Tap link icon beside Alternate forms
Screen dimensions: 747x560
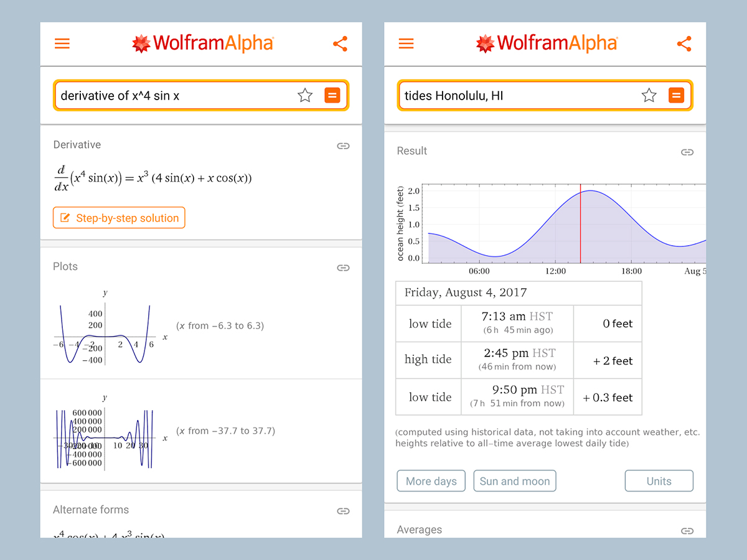tap(343, 511)
